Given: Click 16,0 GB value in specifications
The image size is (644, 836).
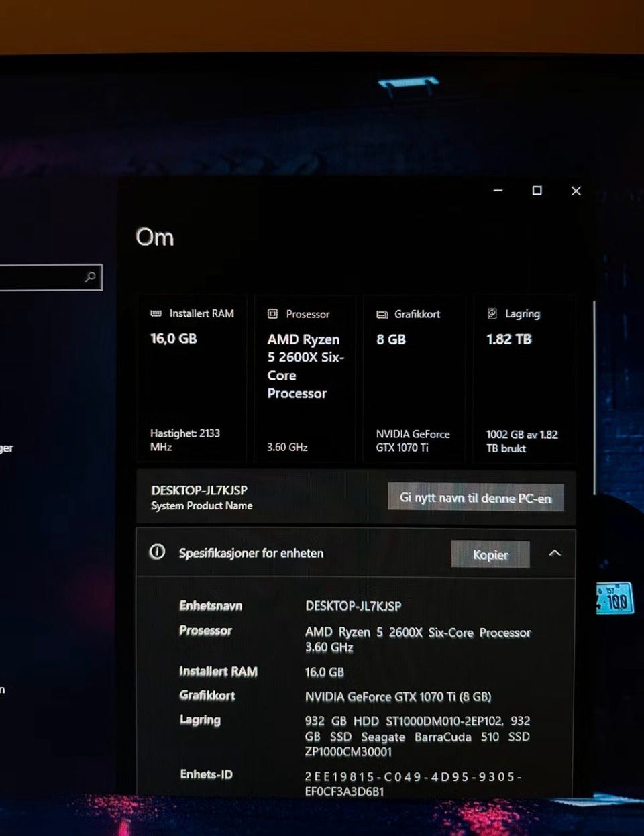Looking at the screenshot, I should coord(325,672).
